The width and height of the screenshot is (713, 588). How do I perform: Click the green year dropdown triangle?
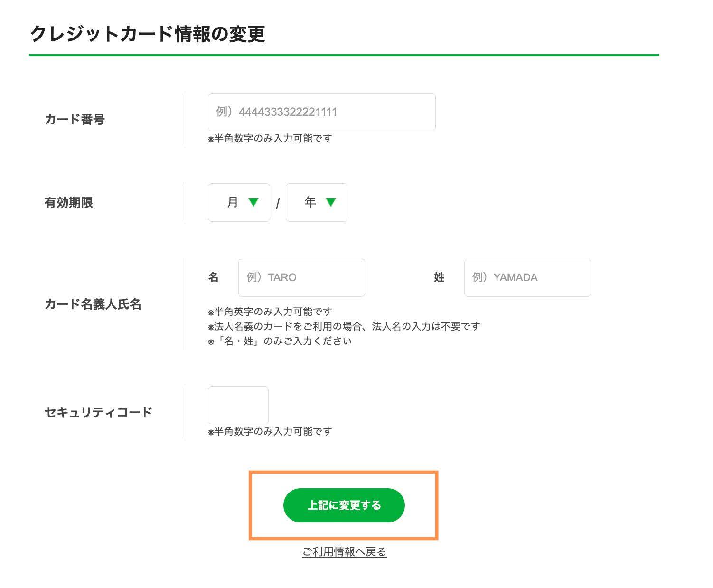pyautogui.click(x=331, y=202)
